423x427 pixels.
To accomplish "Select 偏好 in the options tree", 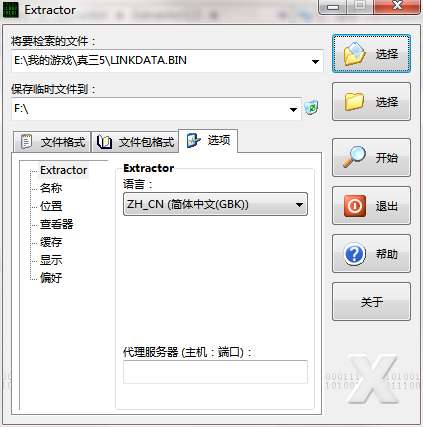I will (51, 278).
